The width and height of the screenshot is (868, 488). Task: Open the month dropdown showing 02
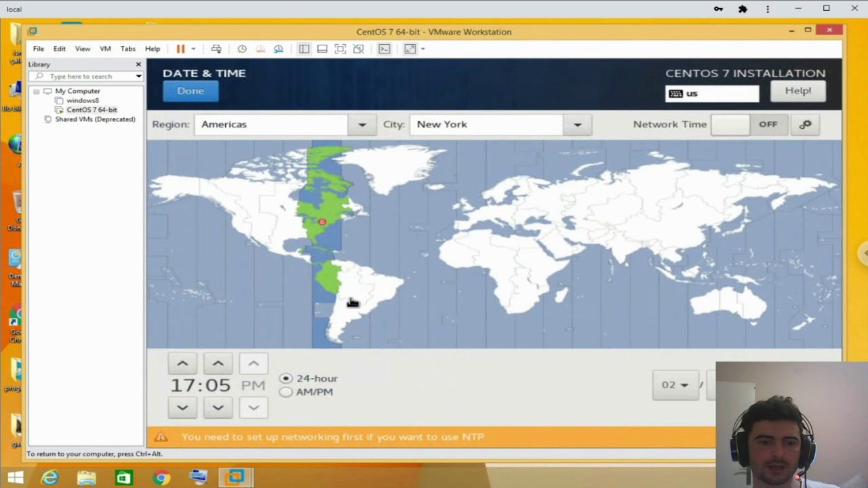point(675,385)
